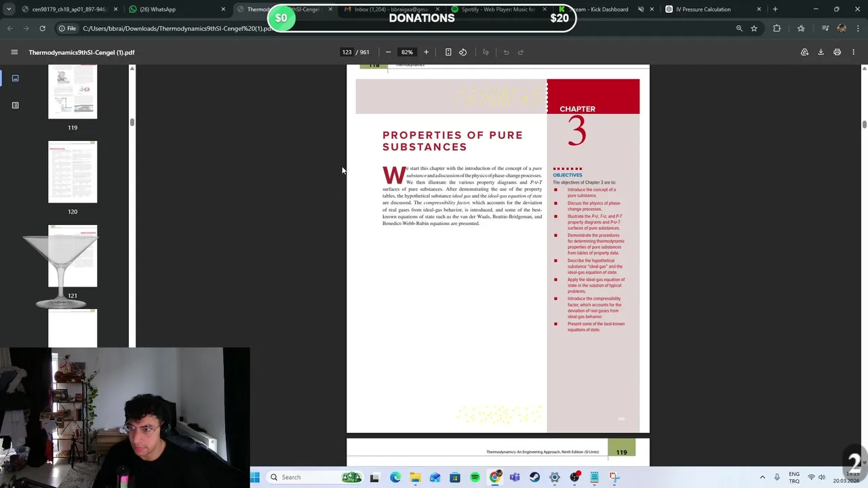
Task: Reload the current page
Action: [42, 28]
